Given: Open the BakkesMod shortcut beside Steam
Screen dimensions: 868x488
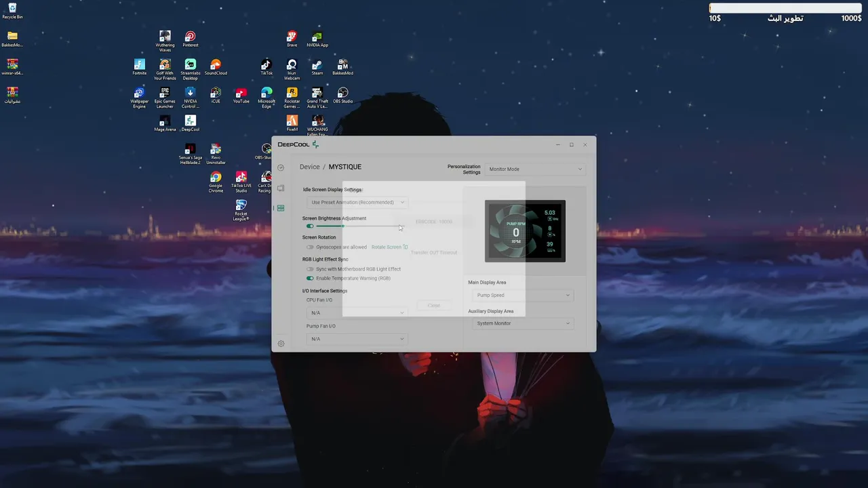Looking at the screenshot, I should pos(342,67).
